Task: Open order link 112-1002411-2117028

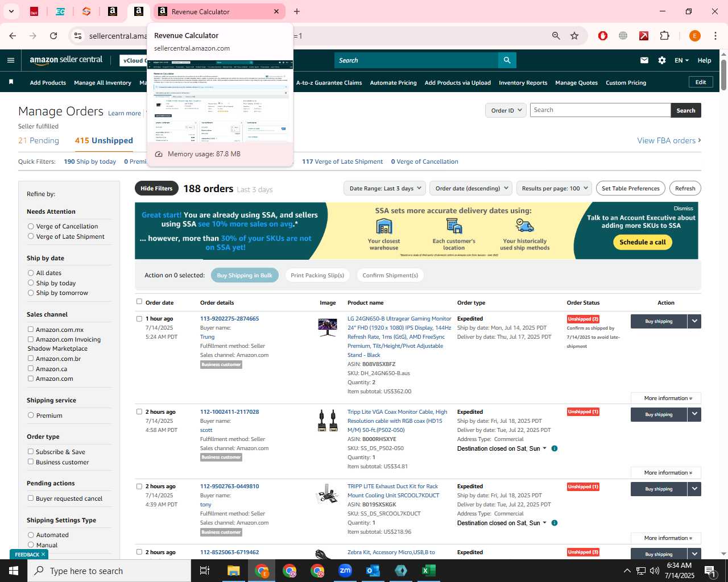Action: click(x=229, y=411)
